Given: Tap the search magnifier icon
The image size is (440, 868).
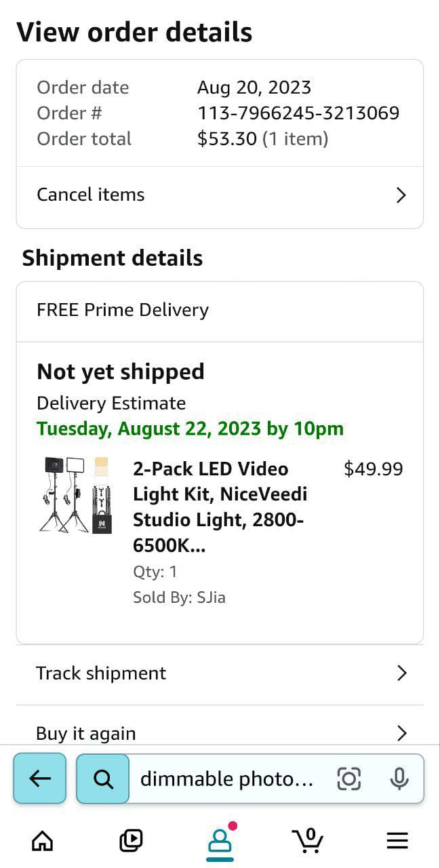Looking at the screenshot, I should pyautogui.click(x=103, y=778).
